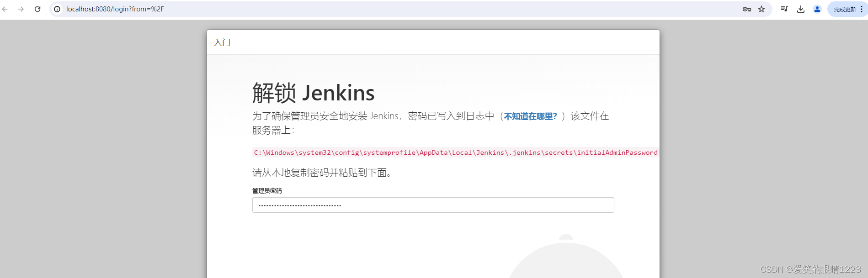
Task: Click the 完成更新 update button
Action: click(845, 9)
